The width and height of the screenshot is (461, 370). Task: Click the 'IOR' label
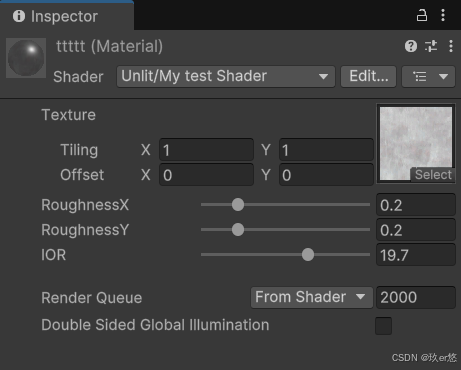click(x=53, y=255)
